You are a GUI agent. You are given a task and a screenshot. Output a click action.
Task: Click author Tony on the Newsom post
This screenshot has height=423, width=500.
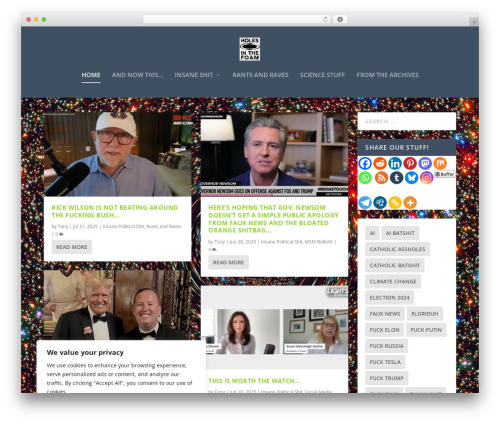[x=219, y=242]
